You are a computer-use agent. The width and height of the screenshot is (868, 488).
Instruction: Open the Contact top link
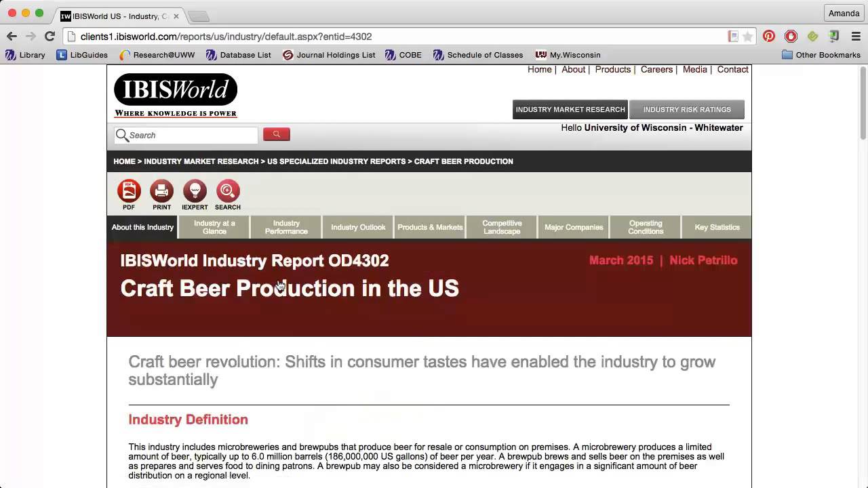click(x=732, y=69)
